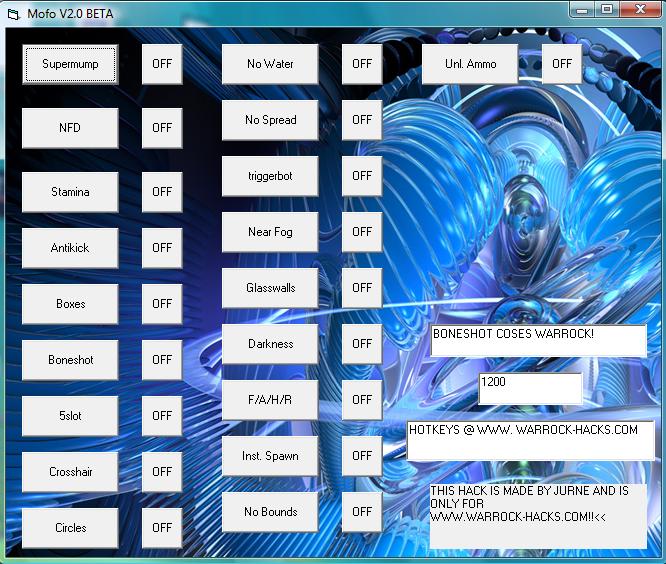Image resolution: width=666 pixels, height=564 pixels.
Task: Toggle the OFF switch beside Antikick
Action: tap(162, 248)
